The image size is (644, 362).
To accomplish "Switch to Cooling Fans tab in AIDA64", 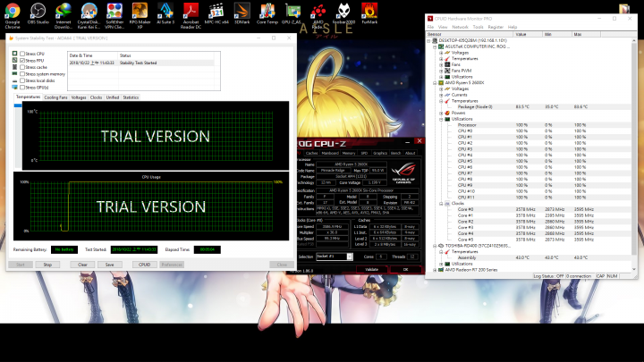I will [x=55, y=97].
